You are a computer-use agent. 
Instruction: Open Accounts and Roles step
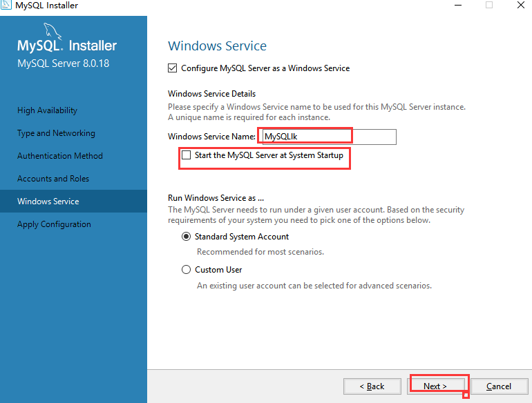pos(53,179)
